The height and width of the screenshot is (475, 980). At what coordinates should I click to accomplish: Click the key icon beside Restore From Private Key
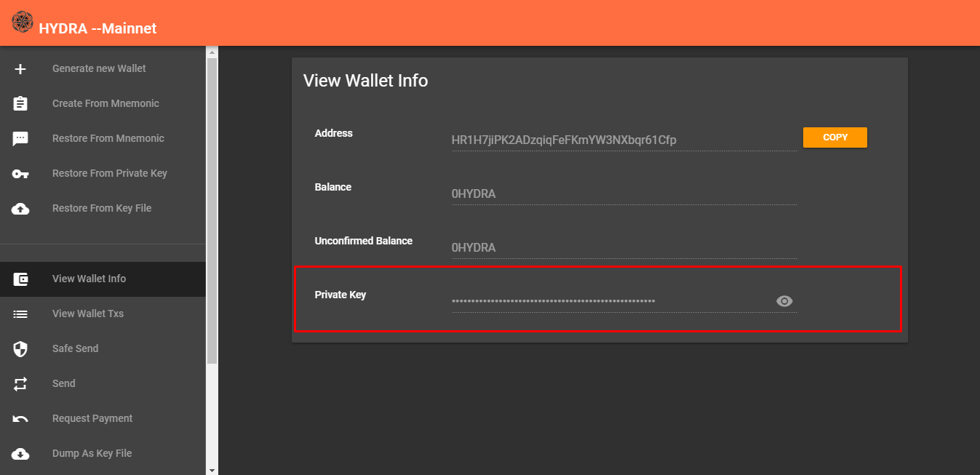20,174
